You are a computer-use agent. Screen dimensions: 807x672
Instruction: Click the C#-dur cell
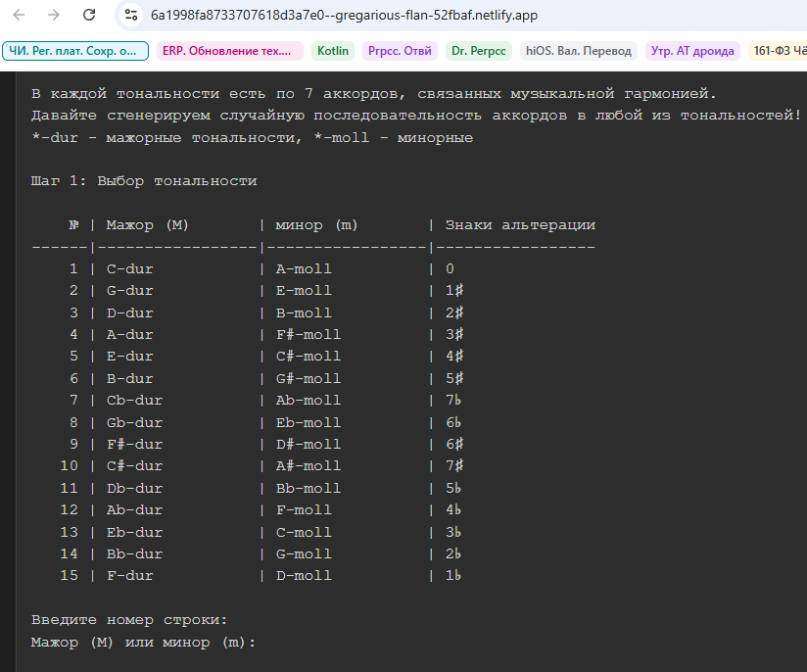tap(134, 466)
